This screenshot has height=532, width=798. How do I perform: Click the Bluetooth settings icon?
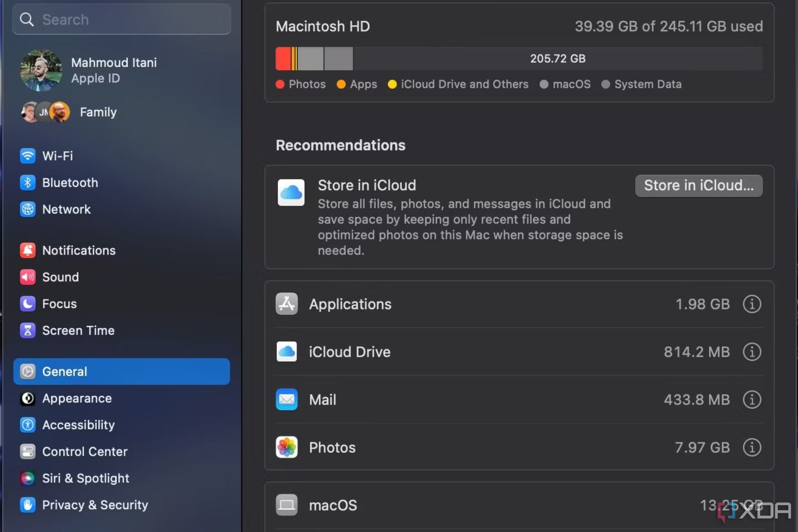coord(28,182)
